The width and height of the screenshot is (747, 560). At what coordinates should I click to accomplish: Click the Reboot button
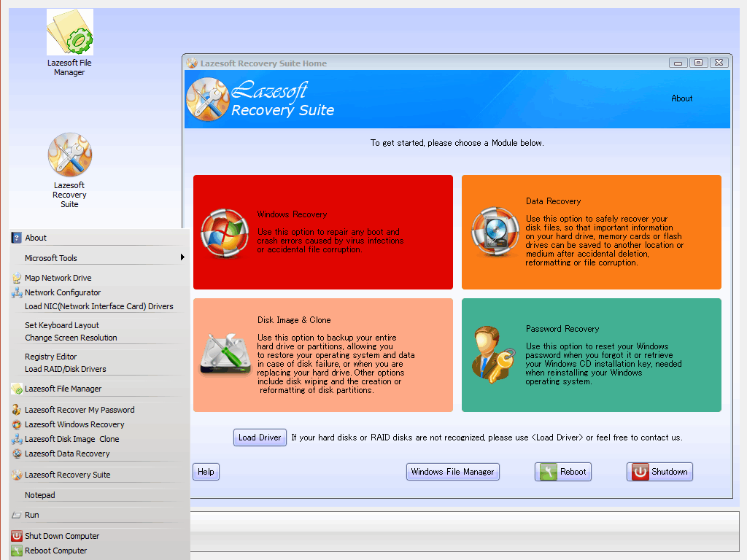563,472
